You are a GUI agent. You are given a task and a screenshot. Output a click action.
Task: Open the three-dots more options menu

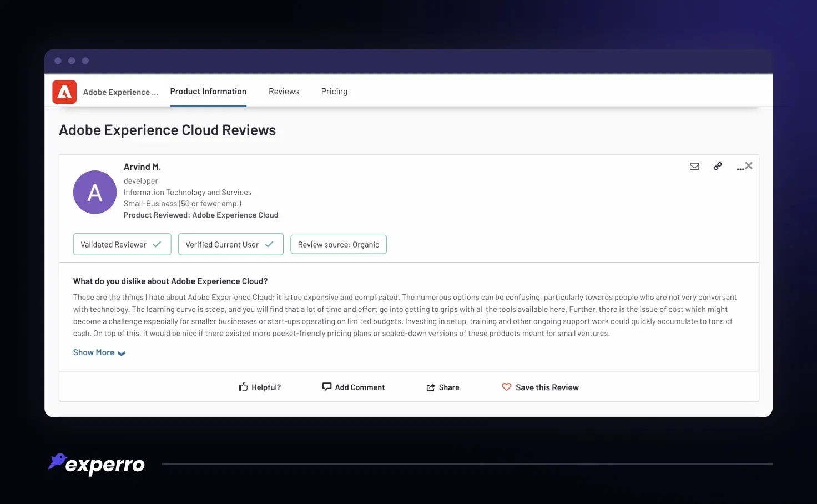coord(740,168)
